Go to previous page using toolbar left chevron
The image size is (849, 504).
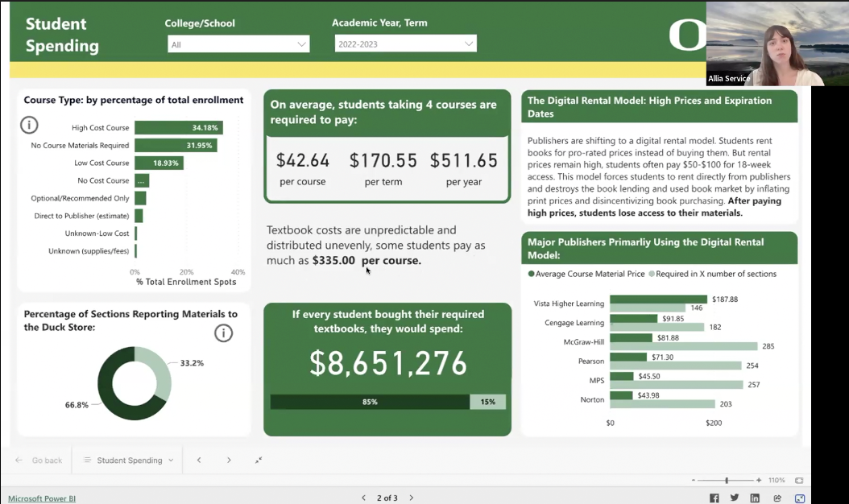pos(199,461)
